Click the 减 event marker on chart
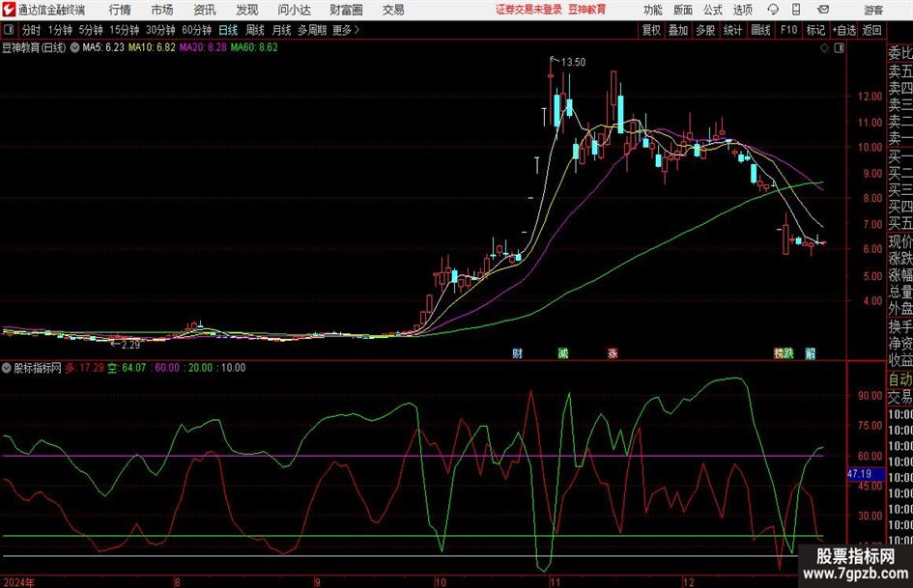The image size is (913, 588). tap(563, 352)
